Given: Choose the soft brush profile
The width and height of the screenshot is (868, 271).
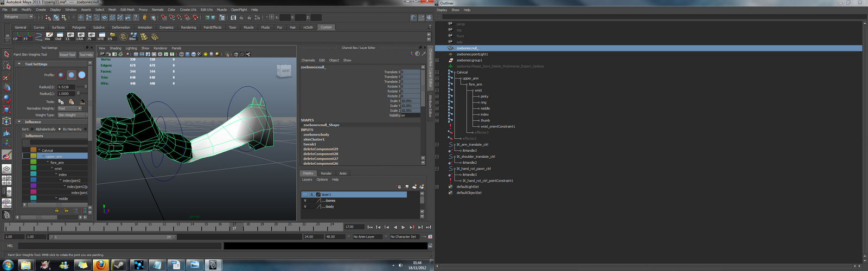Looking at the screenshot, I should (x=71, y=75).
